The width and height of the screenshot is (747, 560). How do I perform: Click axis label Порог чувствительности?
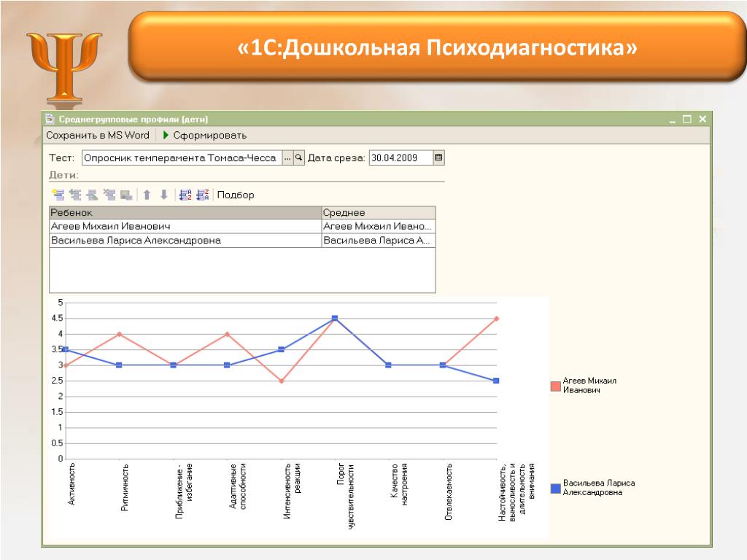click(345, 496)
